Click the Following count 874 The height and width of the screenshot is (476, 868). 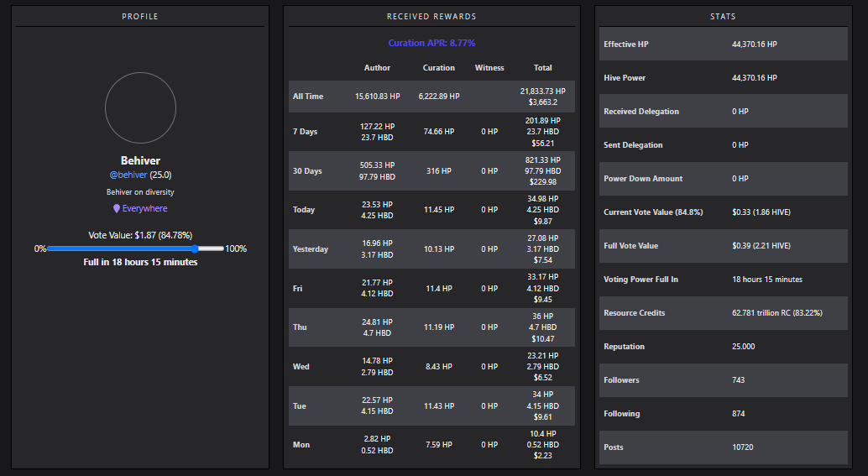pos(739,413)
